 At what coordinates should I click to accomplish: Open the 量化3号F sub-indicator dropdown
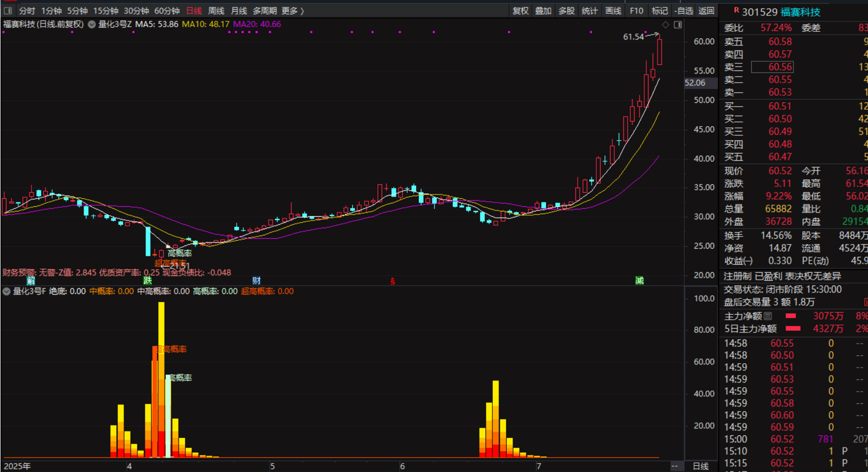pyautogui.click(x=6, y=291)
